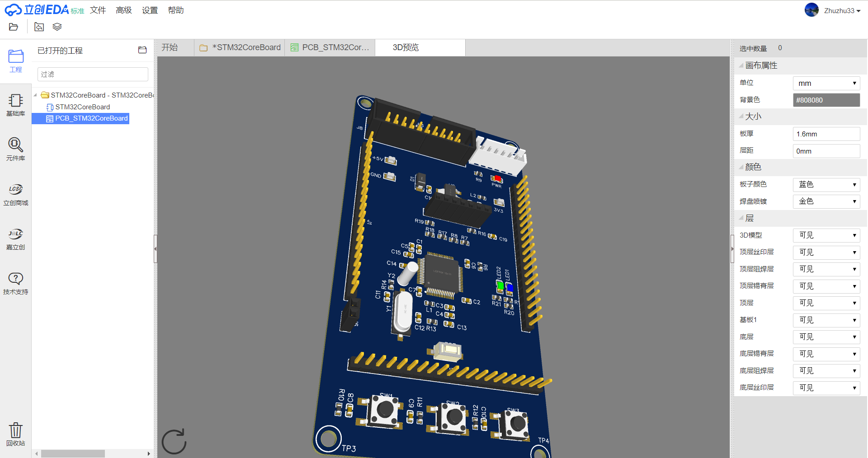Set 3D模型 layer visibility

[x=826, y=235]
